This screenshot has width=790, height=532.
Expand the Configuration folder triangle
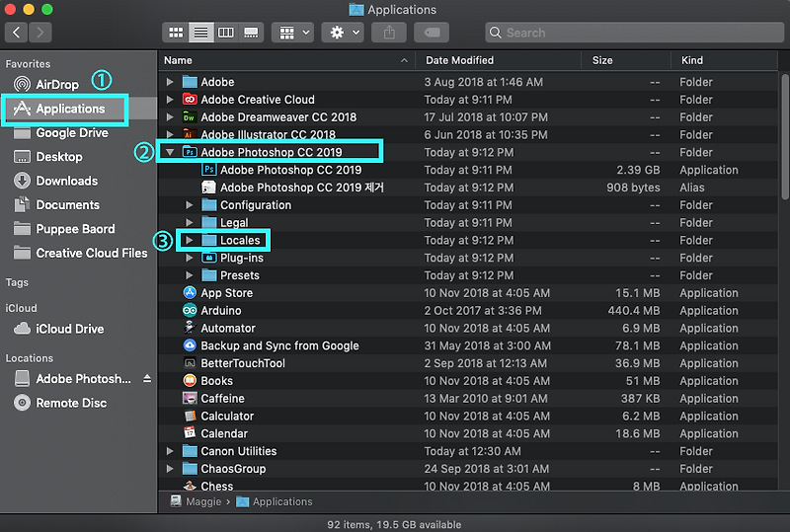190,205
